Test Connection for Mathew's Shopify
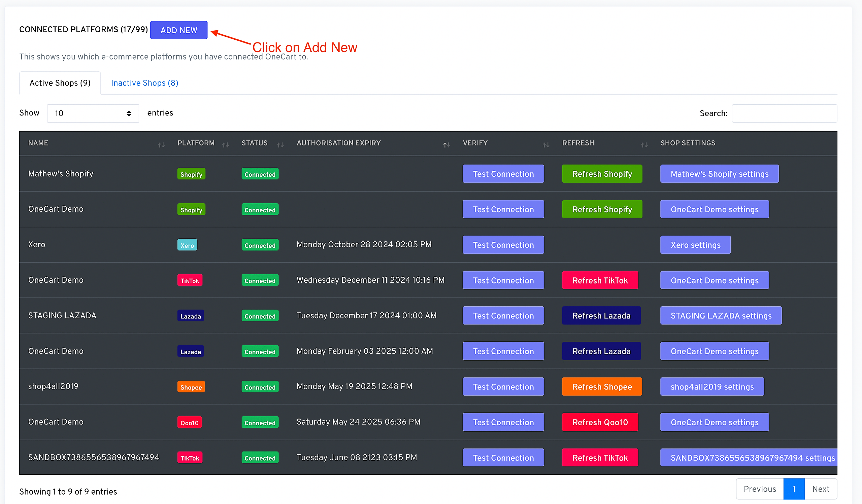The width and height of the screenshot is (862, 504). [503, 174]
